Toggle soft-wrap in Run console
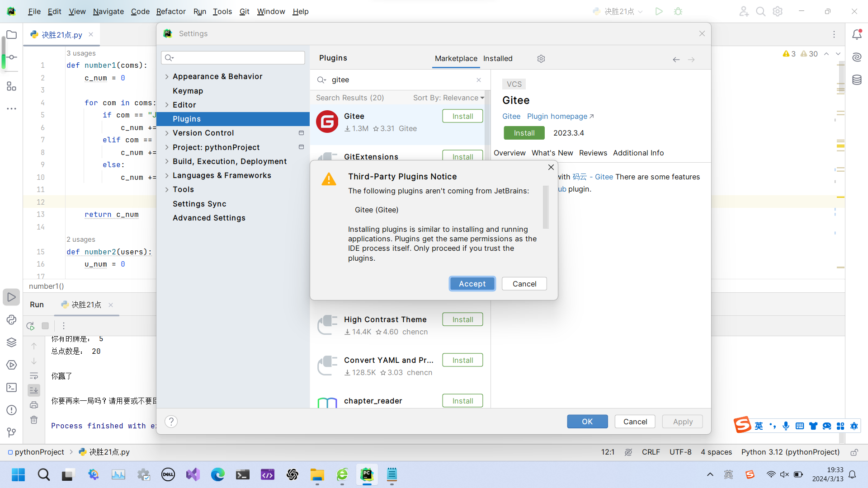The image size is (868, 488). pyautogui.click(x=34, y=375)
